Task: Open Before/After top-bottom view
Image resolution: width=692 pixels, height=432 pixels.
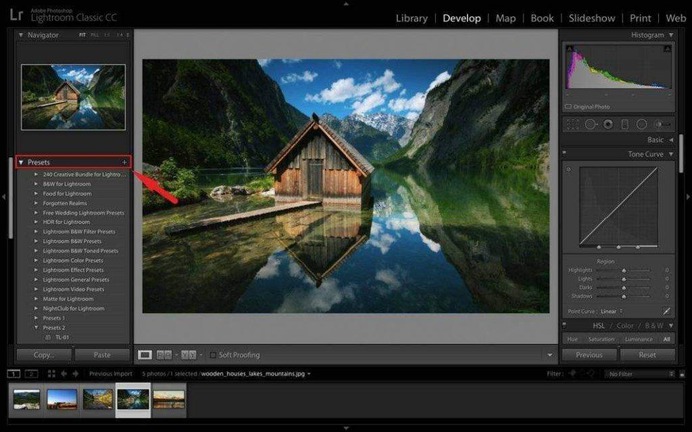Action: point(188,355)
